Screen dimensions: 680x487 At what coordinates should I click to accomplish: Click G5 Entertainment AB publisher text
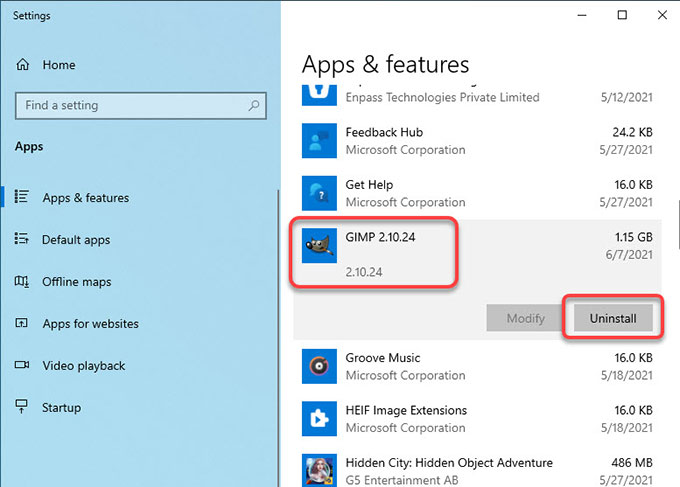[402, 480]
